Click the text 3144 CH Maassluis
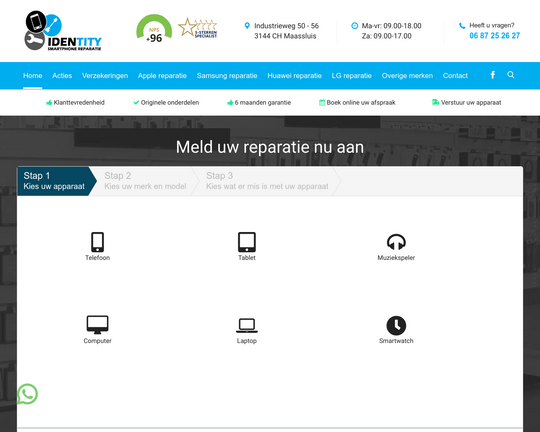 point(285,36)
